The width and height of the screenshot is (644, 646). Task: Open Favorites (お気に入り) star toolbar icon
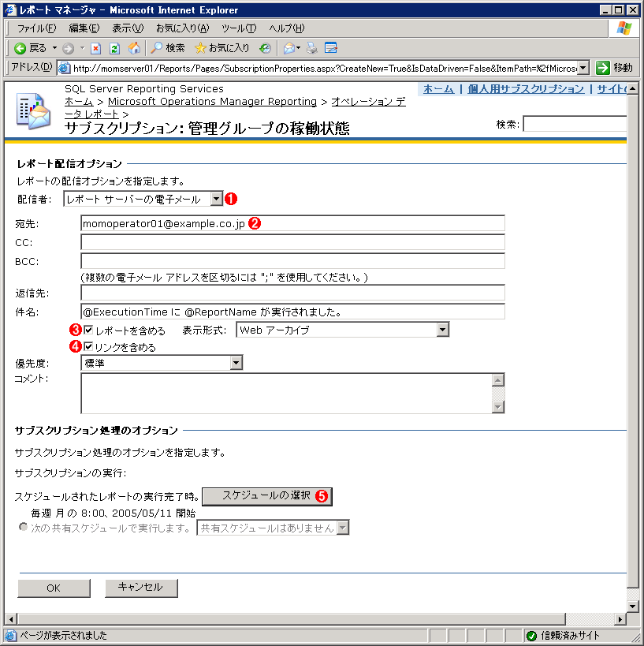200,48
